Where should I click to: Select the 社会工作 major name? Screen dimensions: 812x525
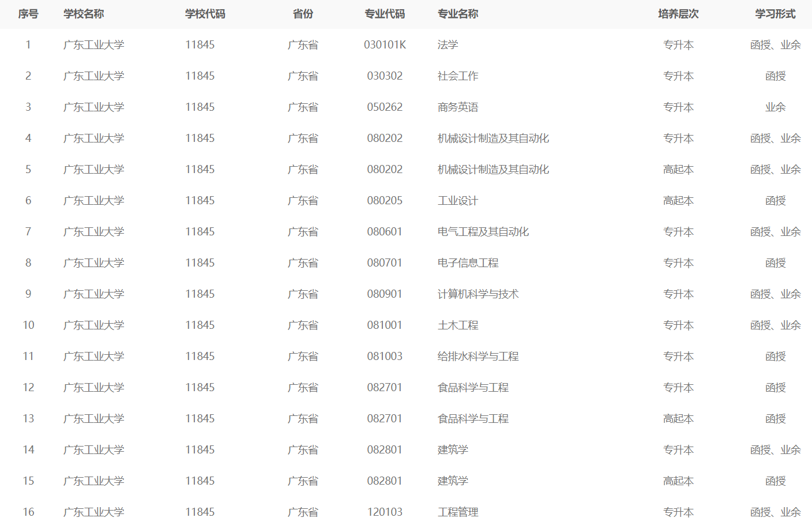(458, 76)
